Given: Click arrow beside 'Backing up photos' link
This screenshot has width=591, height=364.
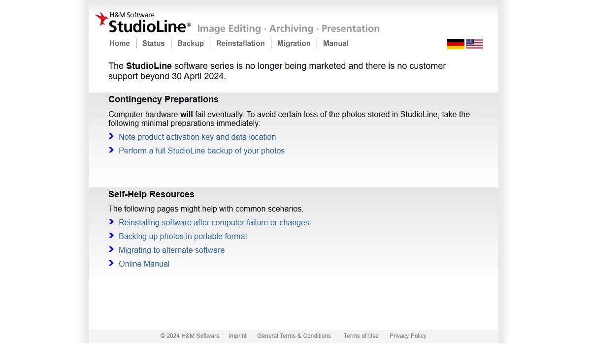Looking at the screenshot, I should 111,236.
